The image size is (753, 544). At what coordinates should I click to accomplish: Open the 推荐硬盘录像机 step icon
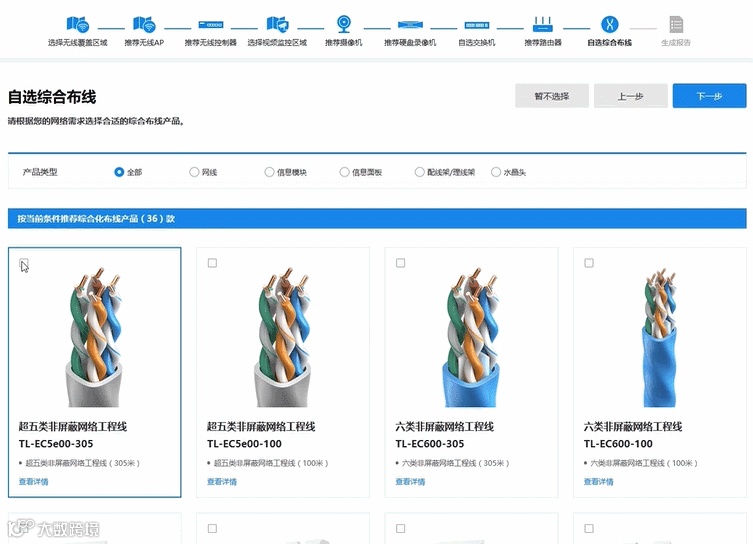click(x=410, y=24)
